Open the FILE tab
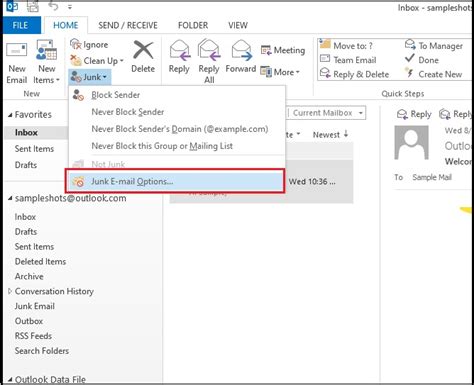The height and width of the screenshot is (385, 474). pos(21,25)
